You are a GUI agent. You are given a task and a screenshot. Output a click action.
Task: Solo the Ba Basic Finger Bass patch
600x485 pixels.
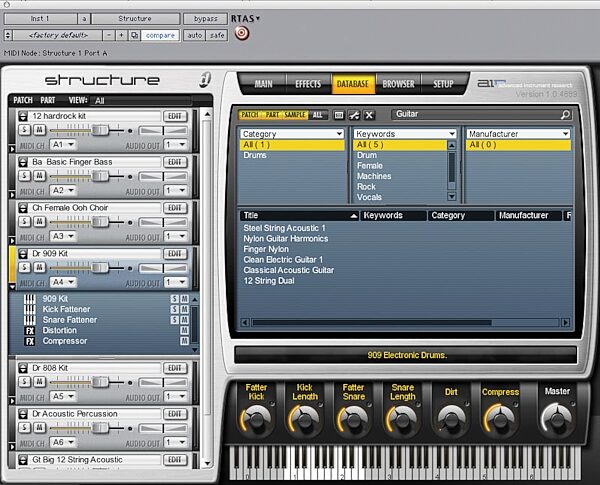coord(24,176)
